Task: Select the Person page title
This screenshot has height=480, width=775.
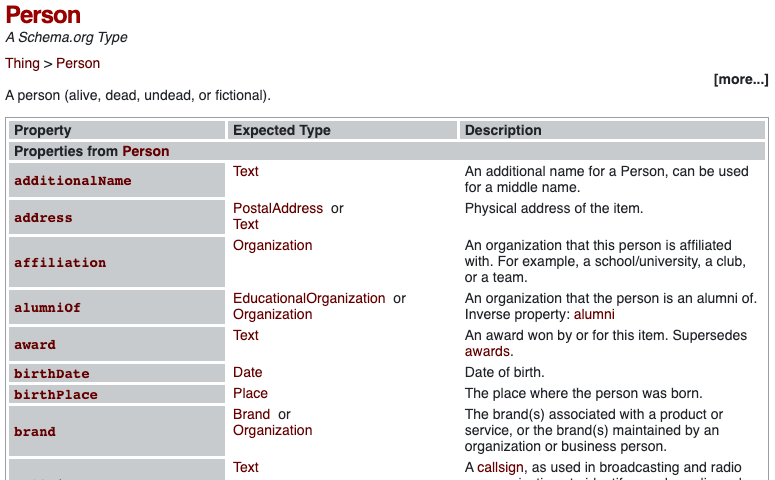Action: [43, 15]
